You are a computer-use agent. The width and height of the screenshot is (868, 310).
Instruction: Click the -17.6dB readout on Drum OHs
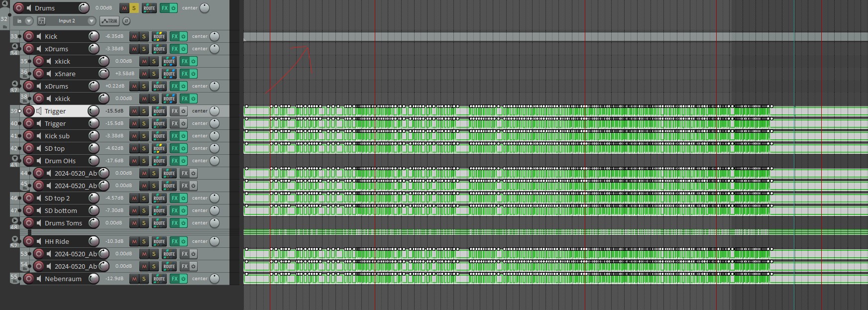pos(114,161)
